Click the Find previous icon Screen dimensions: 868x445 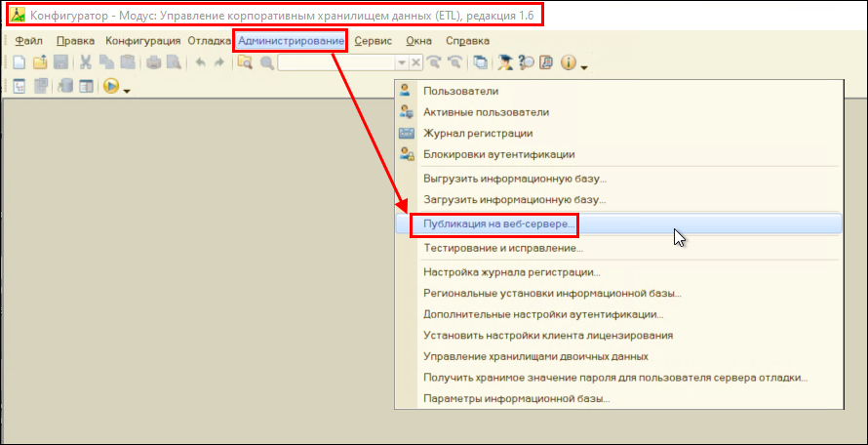click(455, 62)
